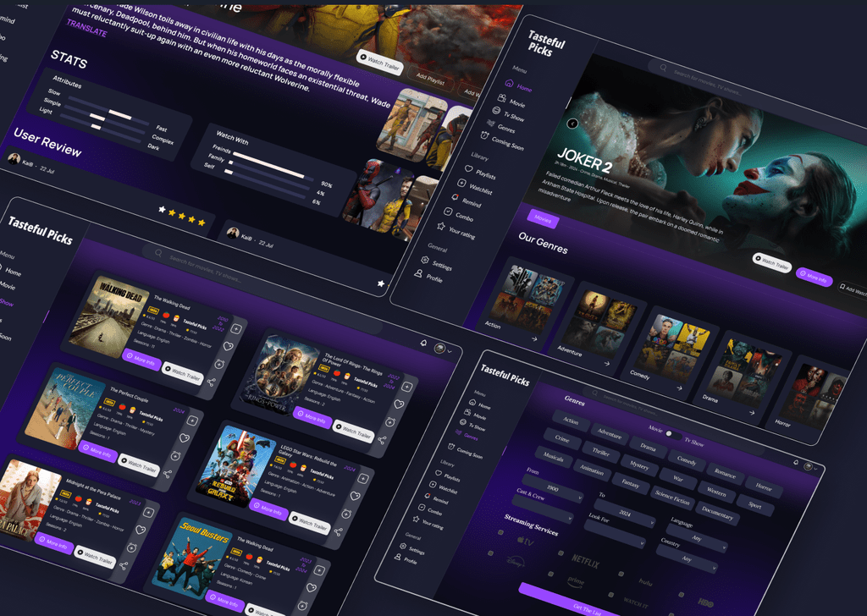
Task: Click the Your rating star icon in Joker 2 screen sidebar
Action: (x=441, y=225)
